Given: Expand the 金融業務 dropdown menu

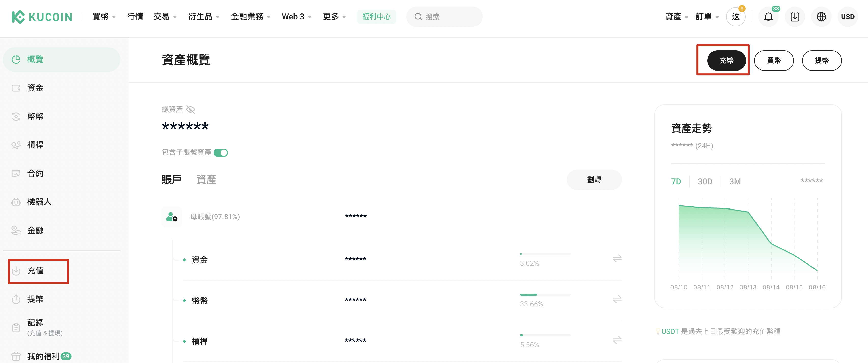Looking at the screenshot, I should (251, 17).
